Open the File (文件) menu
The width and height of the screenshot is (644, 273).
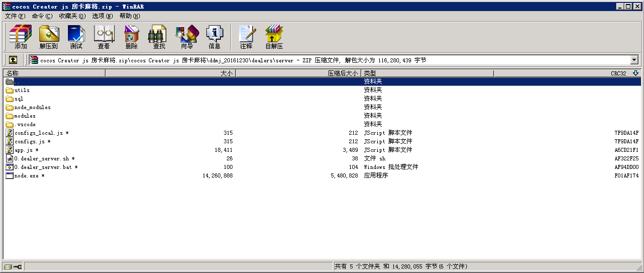tap(15, 16)
